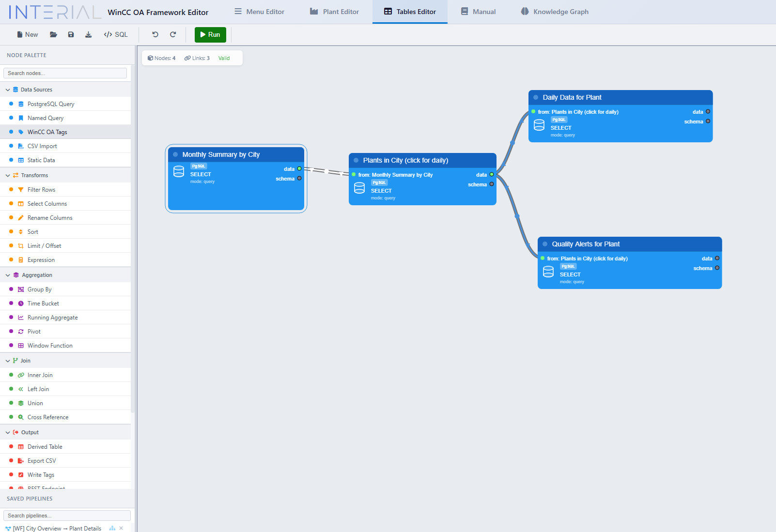Create a new pipeline with New
The height and width of the screenshot is (532, 776).
coord(27,34)
